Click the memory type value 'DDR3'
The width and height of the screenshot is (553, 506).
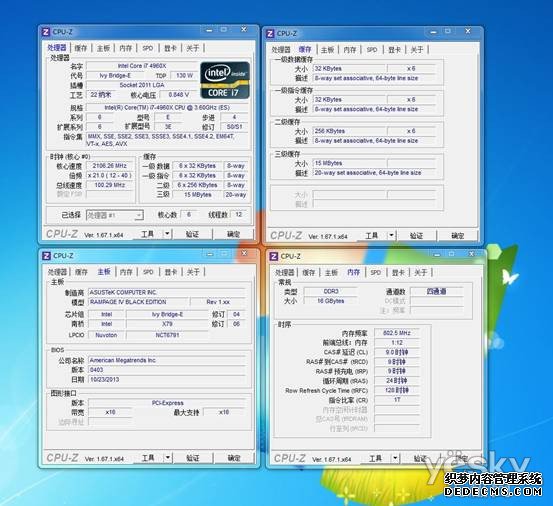click(331, 291)
